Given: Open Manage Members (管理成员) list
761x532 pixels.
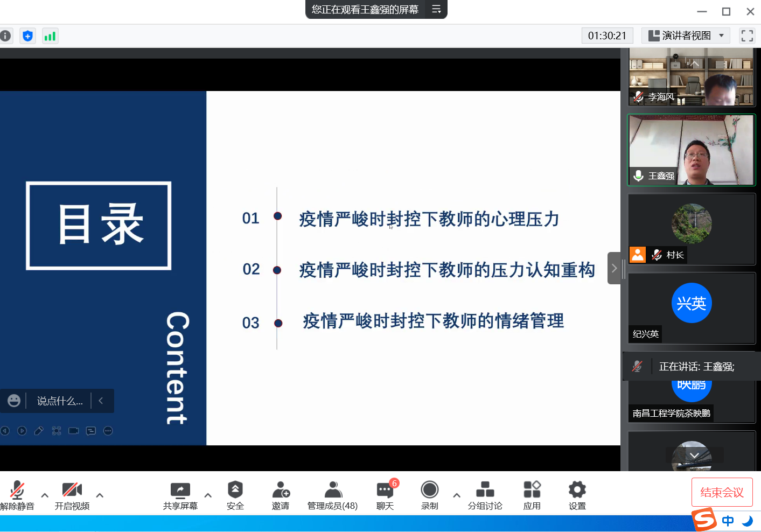Looking at the screenshot, I should pyautogui.click(x=332, y=495).
